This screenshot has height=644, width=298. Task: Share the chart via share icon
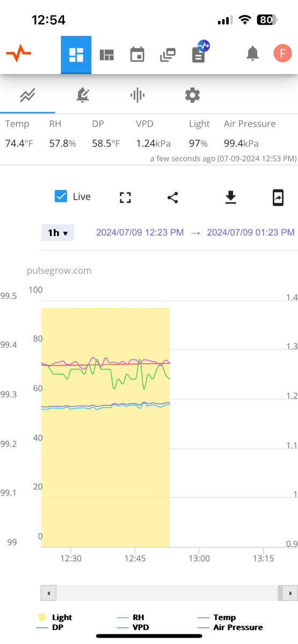tap(172, 197)
